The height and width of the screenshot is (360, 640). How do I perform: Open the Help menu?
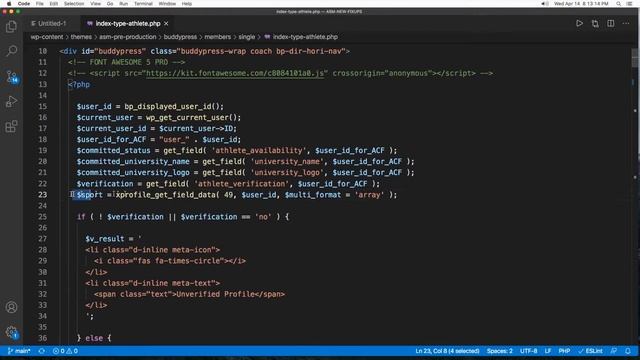(187, 4)
